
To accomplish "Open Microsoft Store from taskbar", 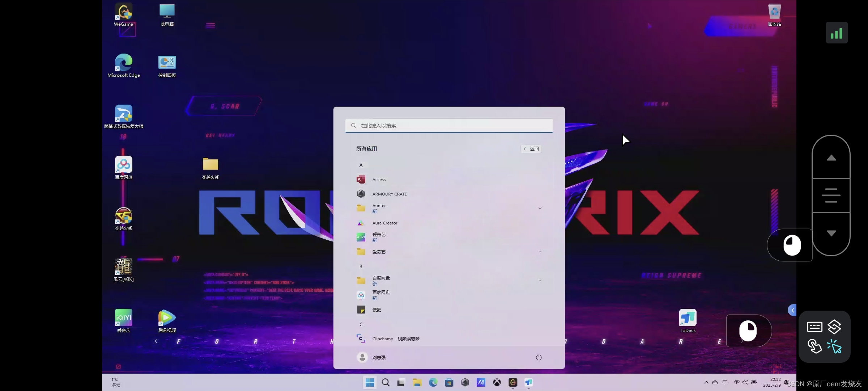I will click(449, 382).
